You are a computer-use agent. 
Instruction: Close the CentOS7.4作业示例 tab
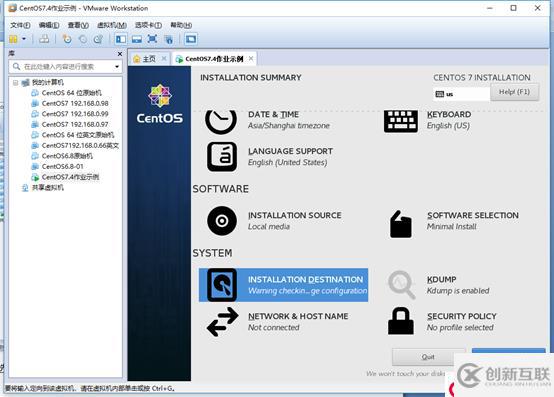pyautogui.click(x=251, y=59)
